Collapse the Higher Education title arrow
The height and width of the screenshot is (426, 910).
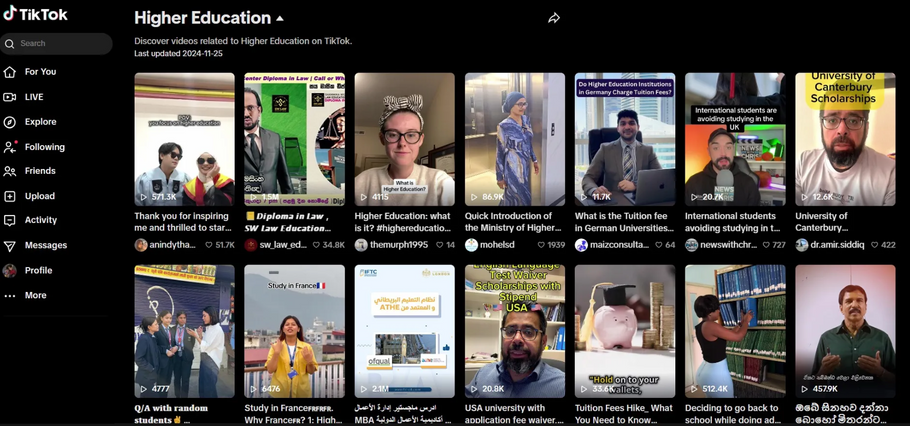pos(280,19)
